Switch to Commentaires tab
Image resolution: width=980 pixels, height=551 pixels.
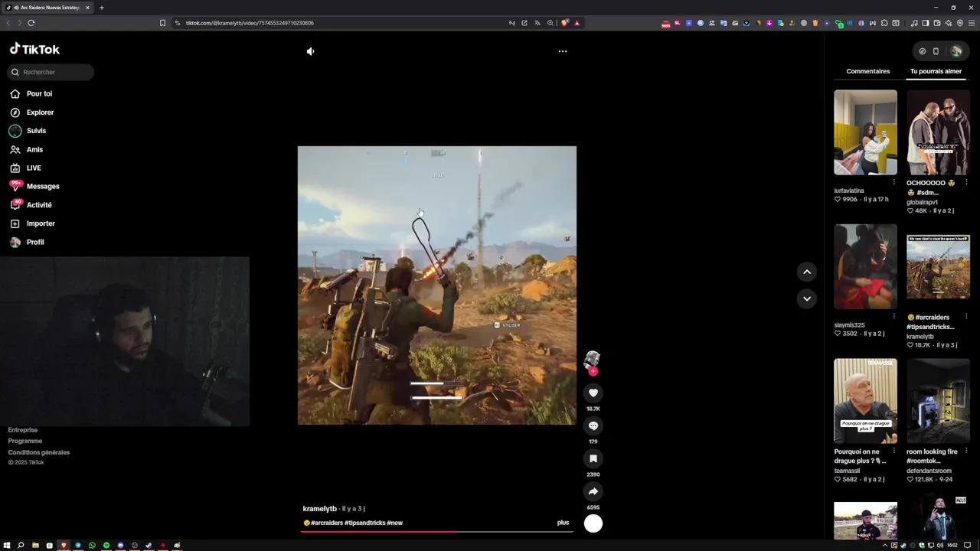pyautogui.click(x=868, y=71)
